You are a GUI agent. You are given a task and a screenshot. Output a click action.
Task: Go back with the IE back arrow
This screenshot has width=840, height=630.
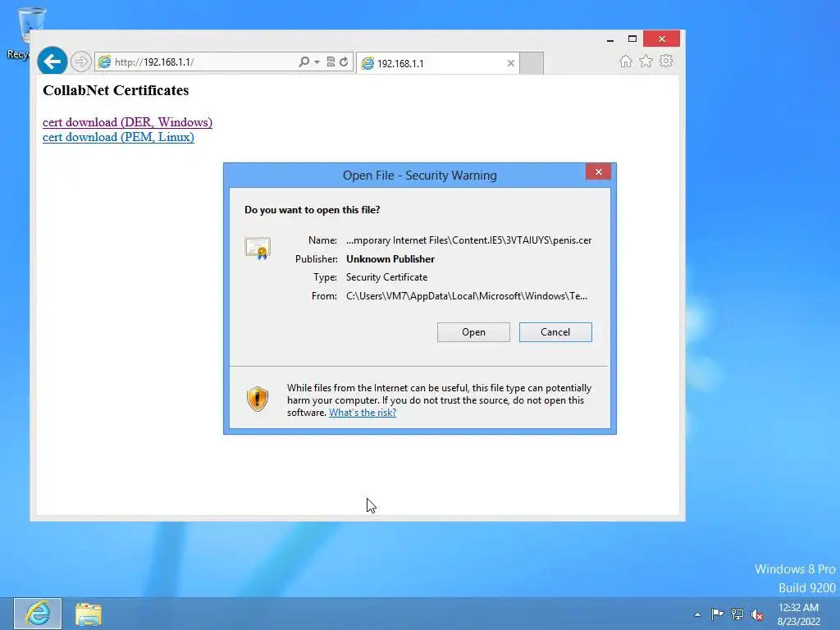pos(52,62)
